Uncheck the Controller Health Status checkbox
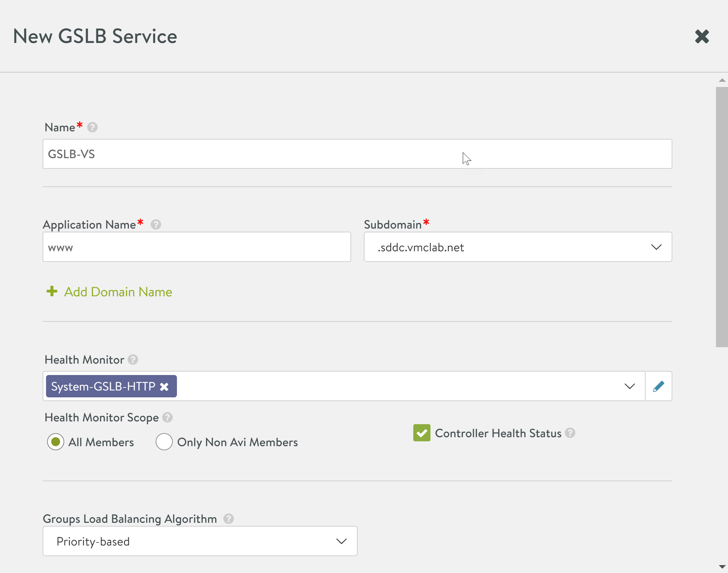The image size is (728, 573). (x=422, y=433)
